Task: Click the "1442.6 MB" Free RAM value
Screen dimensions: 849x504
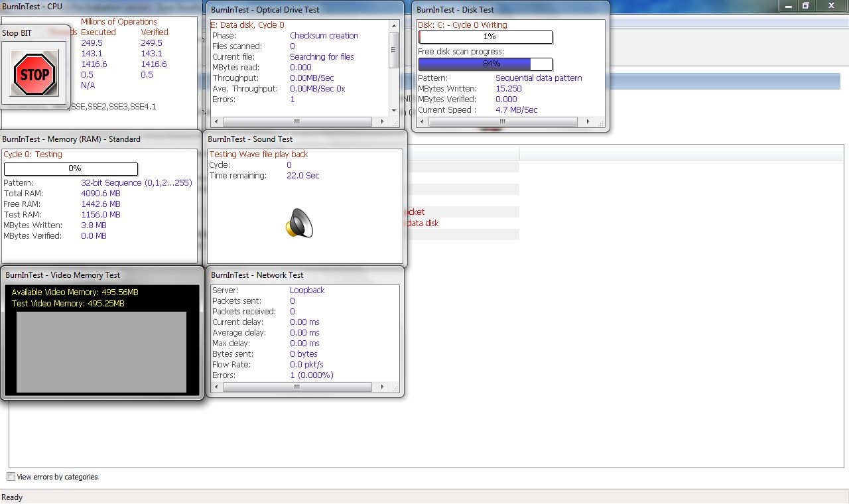Action: pos(101,204)
